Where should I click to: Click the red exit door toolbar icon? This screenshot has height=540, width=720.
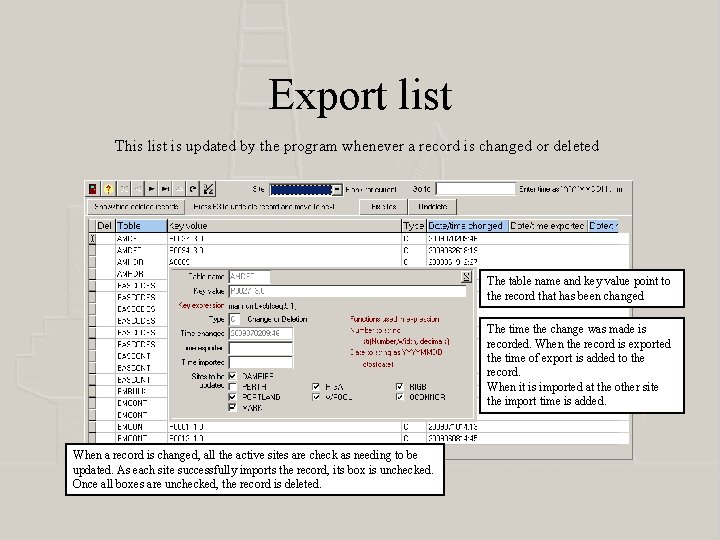click(x=93, y=189)
